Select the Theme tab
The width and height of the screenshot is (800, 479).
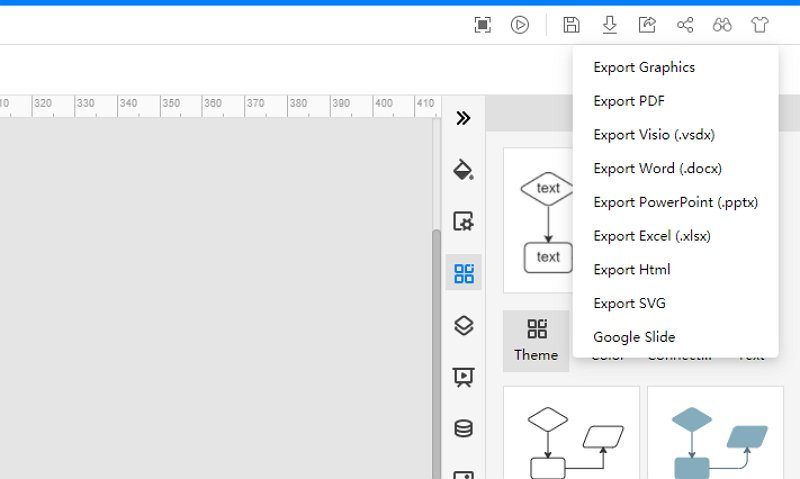point(536,341)
